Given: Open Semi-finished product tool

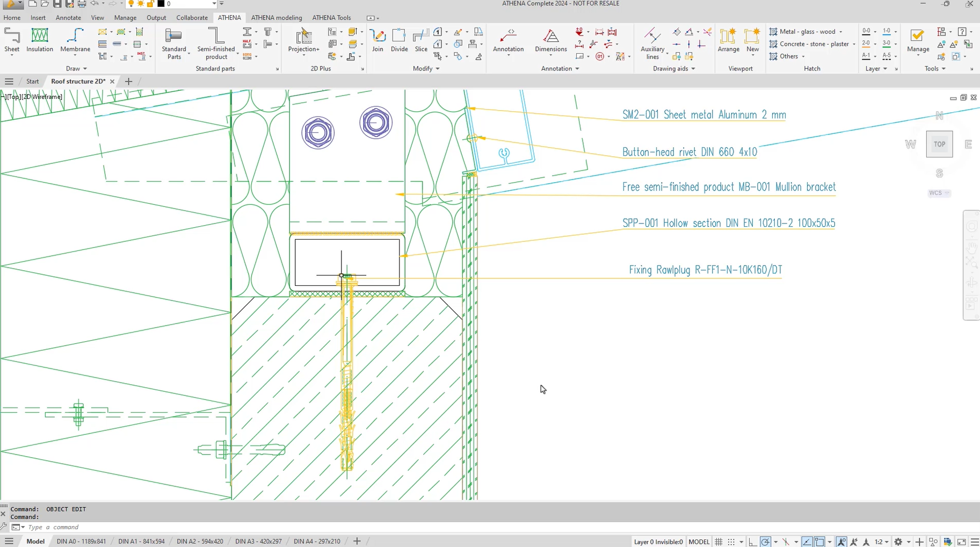Looking at the screenshot, I should point(216,43).
